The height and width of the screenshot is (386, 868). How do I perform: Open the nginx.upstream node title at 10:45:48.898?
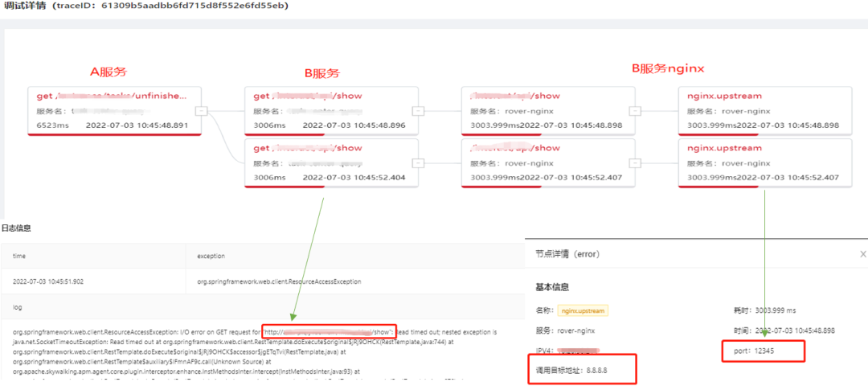click(725, 96)
